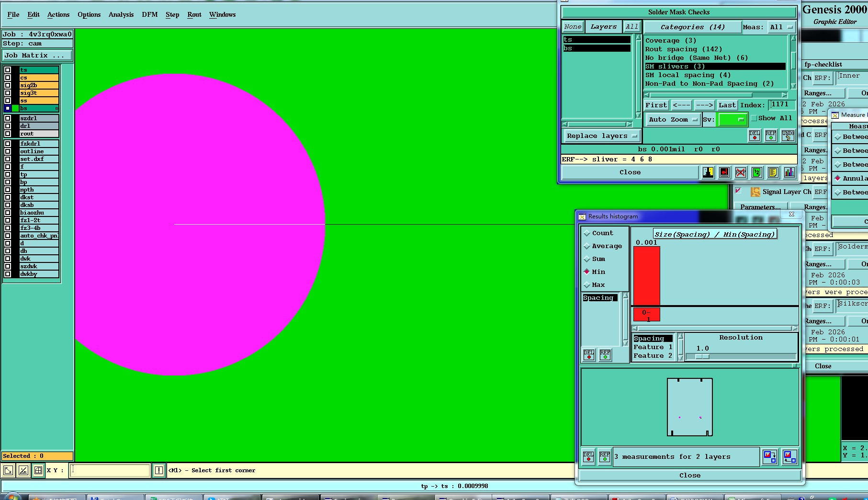Toggle the sig2b layer display box
Viewport: 868px width, 500px height.
[8, 85]
